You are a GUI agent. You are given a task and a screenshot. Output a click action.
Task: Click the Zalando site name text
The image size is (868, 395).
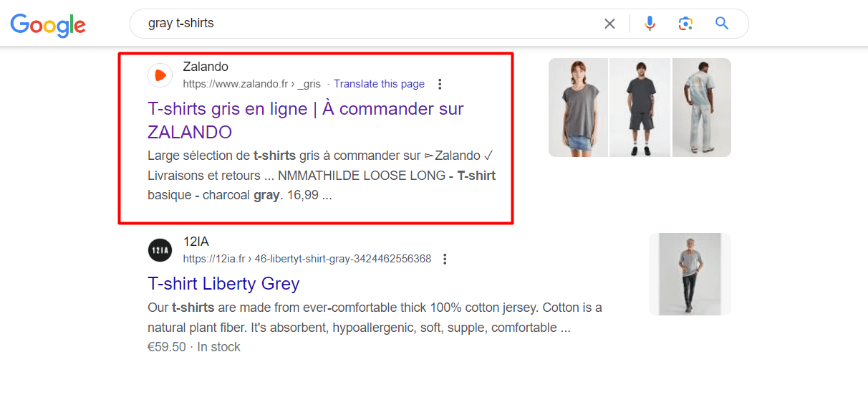206,67
